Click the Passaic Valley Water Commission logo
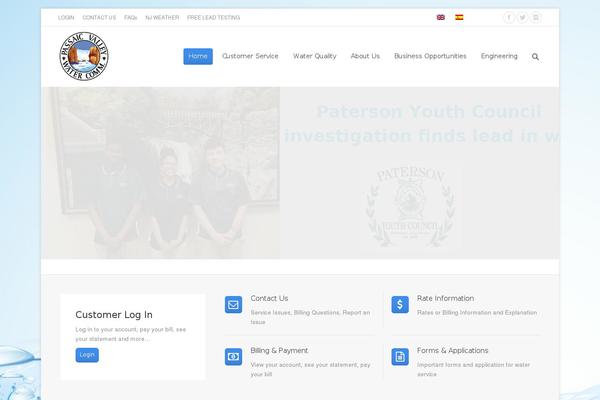 point(84,56)
